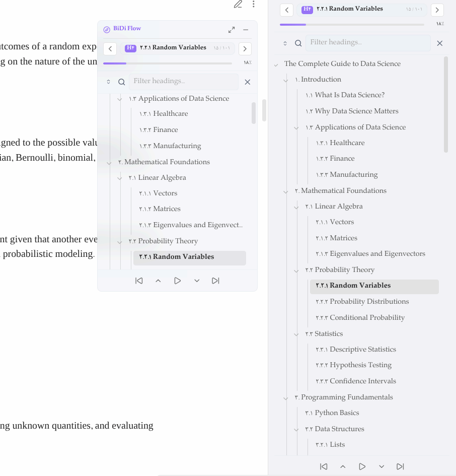Click play button in floating panel
Image resolution: width=456 pixels, height=476 pixels.
coord(178,281)
